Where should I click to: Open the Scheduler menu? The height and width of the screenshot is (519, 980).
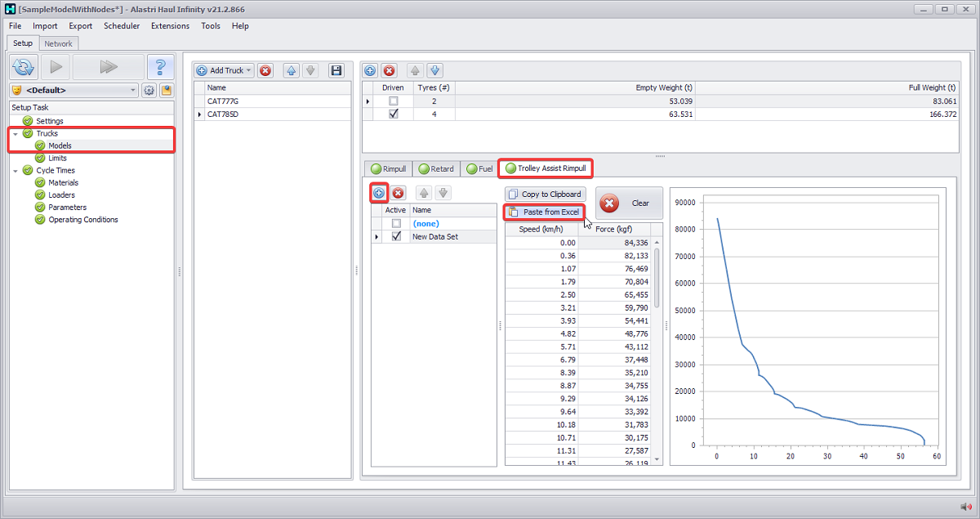point(122,25)
